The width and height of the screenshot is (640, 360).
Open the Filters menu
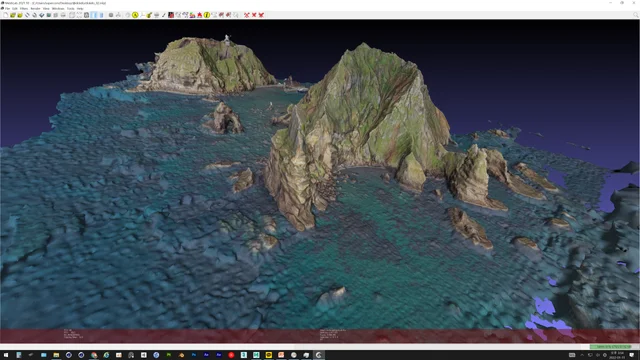coord(24,8)
